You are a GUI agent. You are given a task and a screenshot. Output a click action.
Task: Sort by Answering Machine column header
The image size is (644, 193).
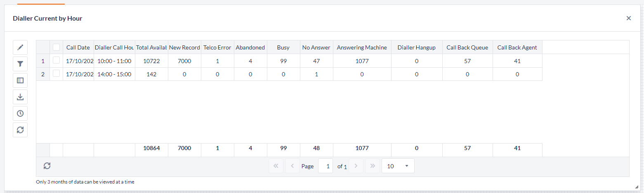tap(361, 47)
